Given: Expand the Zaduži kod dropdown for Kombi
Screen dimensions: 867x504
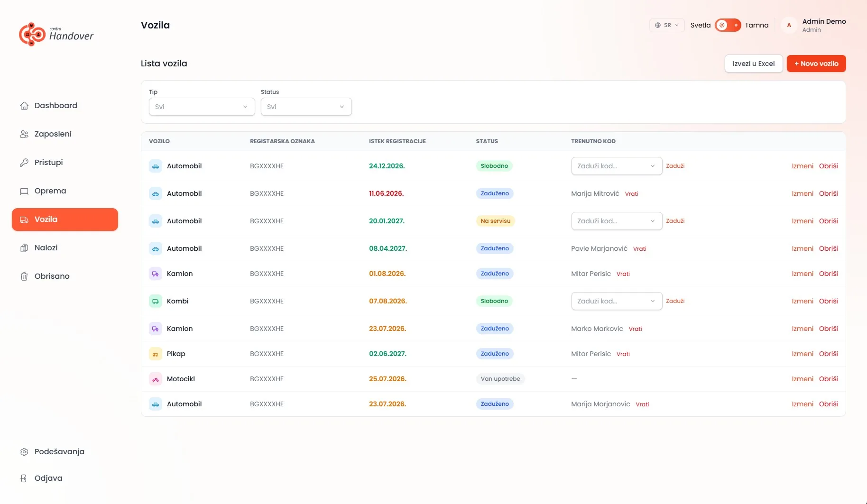Looking at the screenshot, I should point(617,301).
